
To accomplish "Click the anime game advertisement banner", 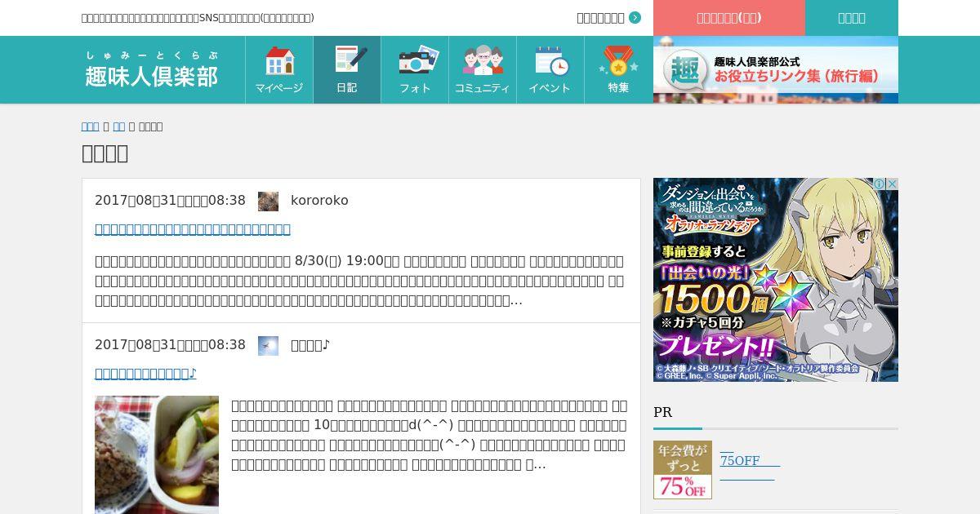I will [x=776, y=280].
